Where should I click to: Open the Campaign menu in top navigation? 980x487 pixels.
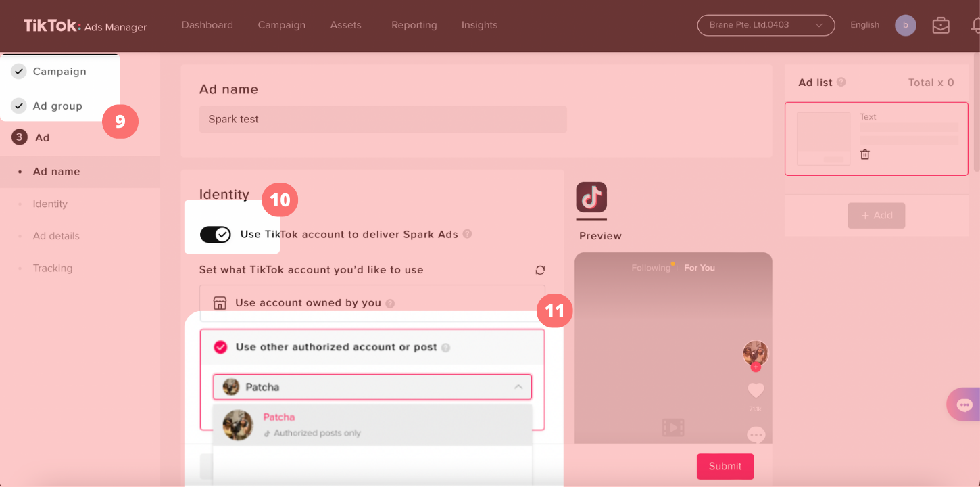coord(282,25)
